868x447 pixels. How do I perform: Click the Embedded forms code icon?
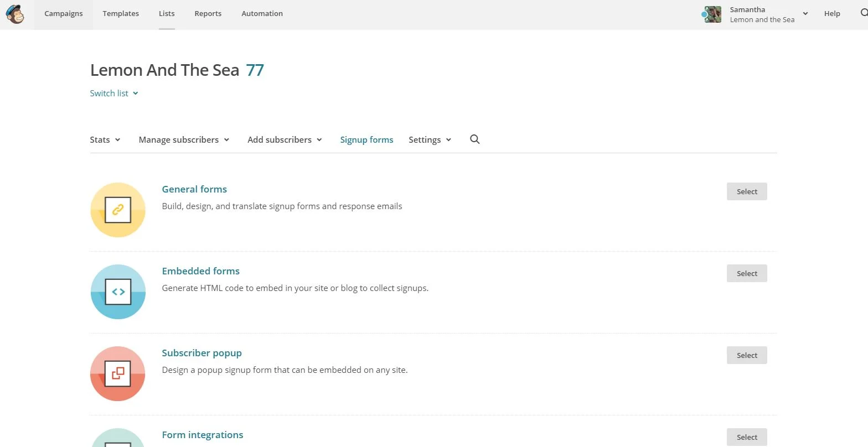click(x=118, y=292)
